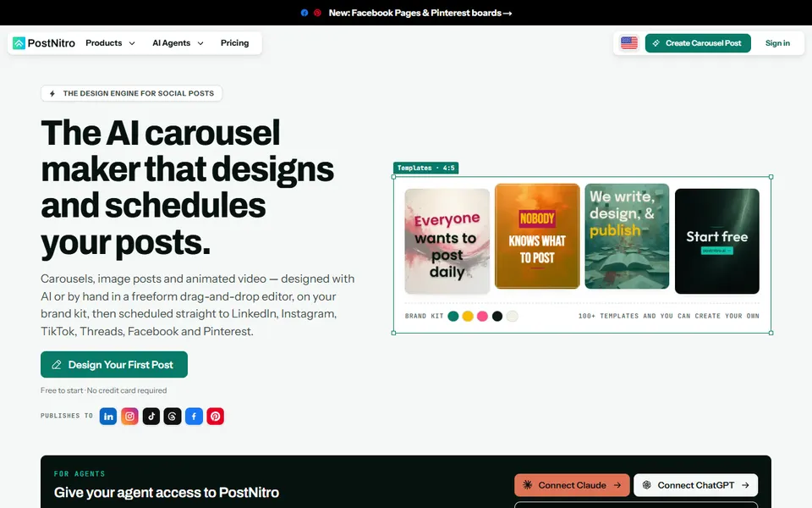812x508 pixels.
Task: Open the 'Nobody knows what to post' template
Action: point(537,236)
